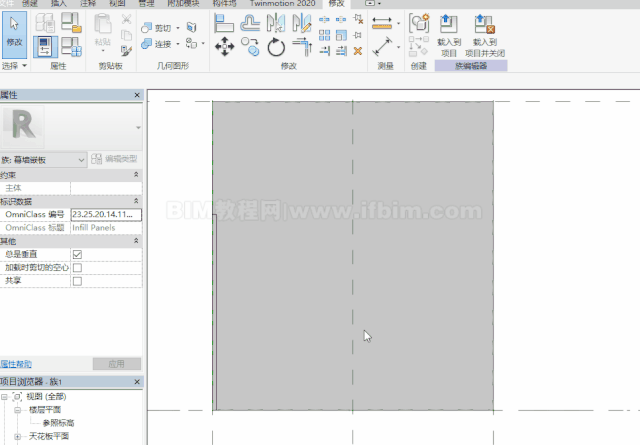This screenshot has width=640, height=445.
Task: Open the 创建 (Create) ribbon tab
Action: tap(29, 3)
